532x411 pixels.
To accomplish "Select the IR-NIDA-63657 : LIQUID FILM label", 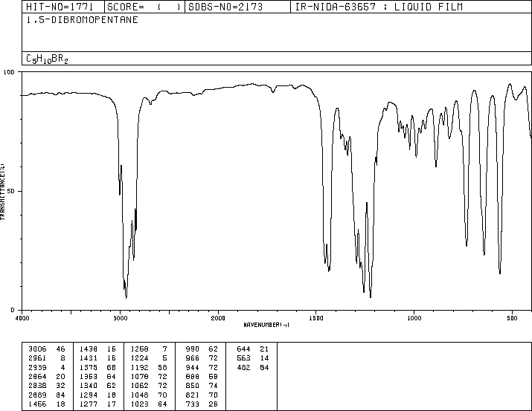I will [379, 7].
